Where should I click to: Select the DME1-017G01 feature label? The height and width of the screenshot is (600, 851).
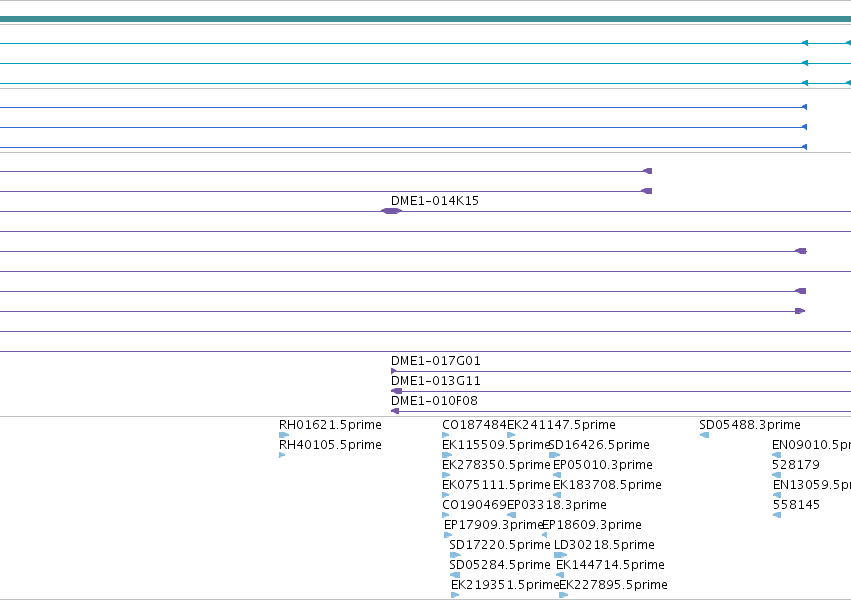click(x=435, y=361)
